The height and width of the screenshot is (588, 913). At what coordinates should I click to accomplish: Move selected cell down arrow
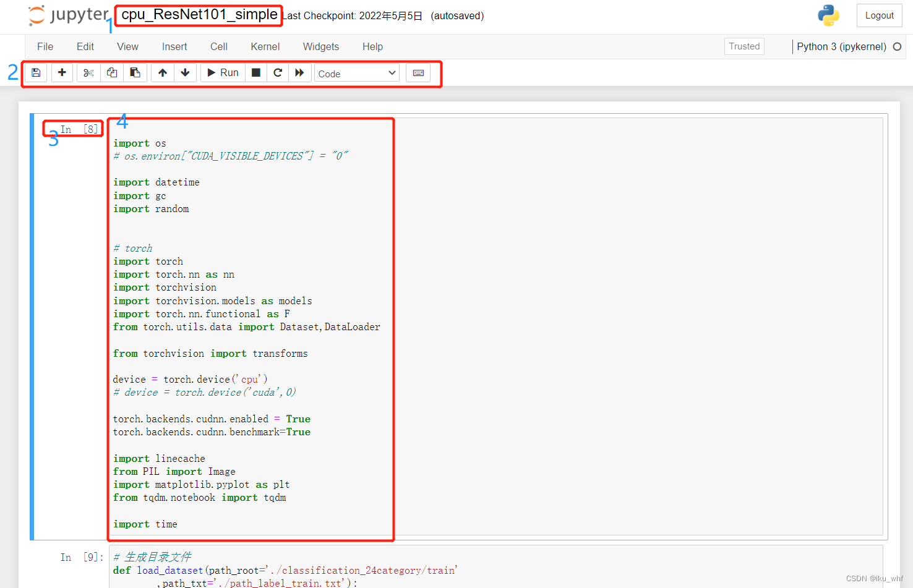click(x=185, y=73)
